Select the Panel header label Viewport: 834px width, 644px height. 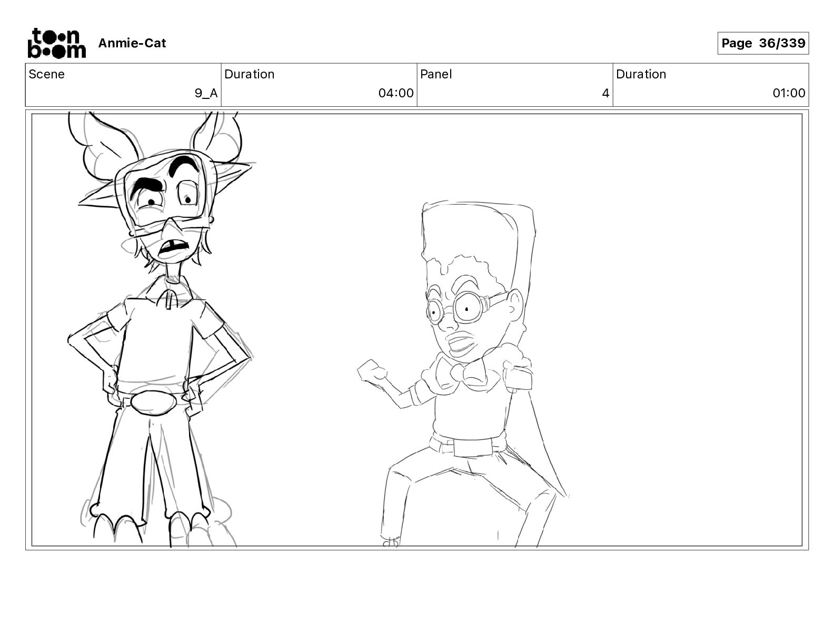coord(436,74)
